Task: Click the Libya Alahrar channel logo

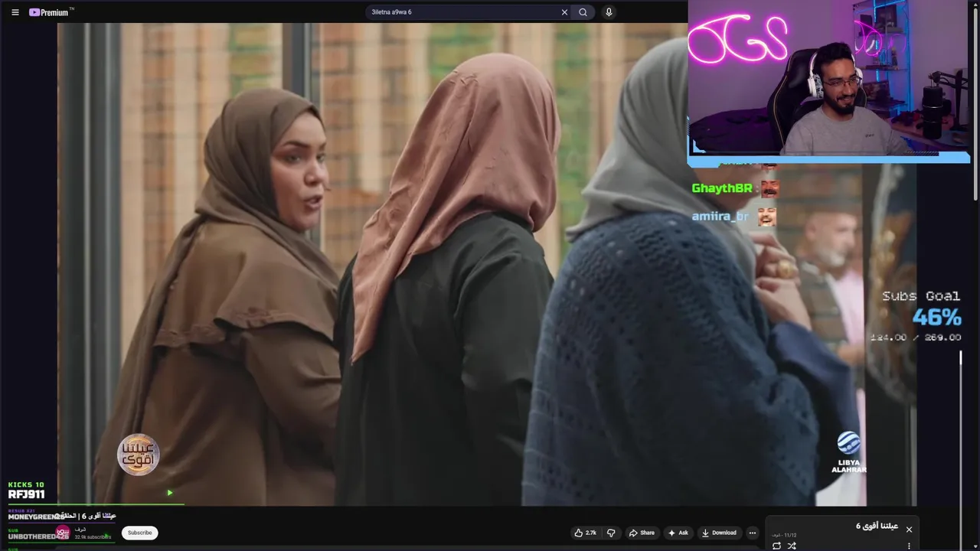Action: (x=849, y=453)
